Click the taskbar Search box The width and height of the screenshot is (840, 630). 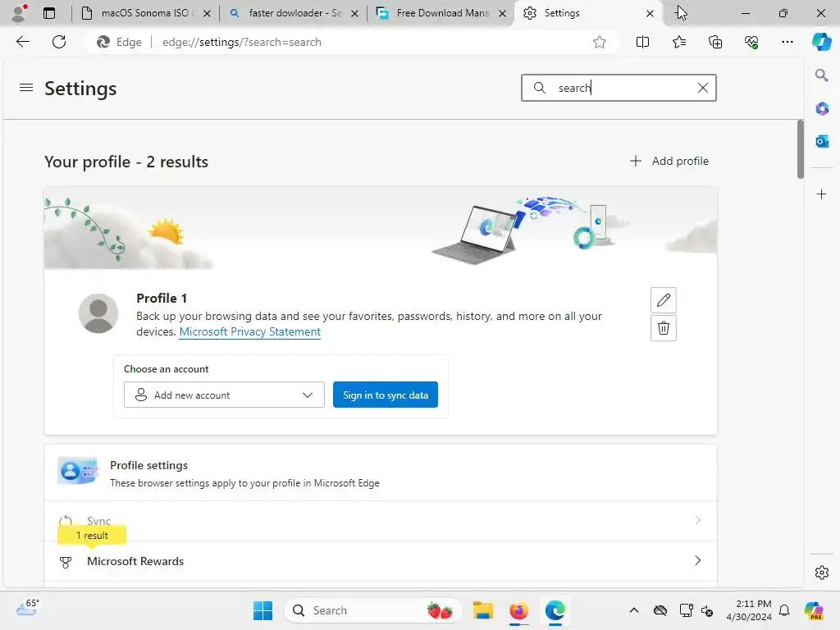(373, 610)
